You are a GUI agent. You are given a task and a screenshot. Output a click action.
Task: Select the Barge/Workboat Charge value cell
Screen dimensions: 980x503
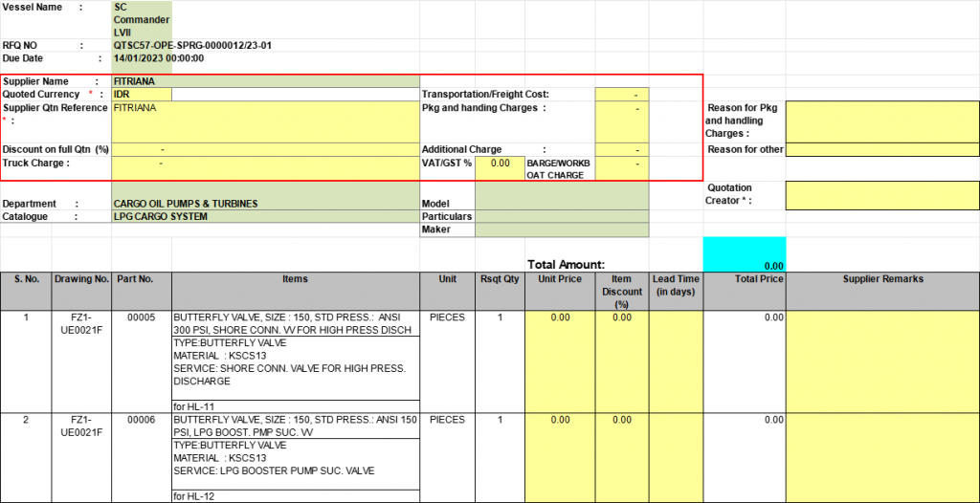tap(621, 167)
